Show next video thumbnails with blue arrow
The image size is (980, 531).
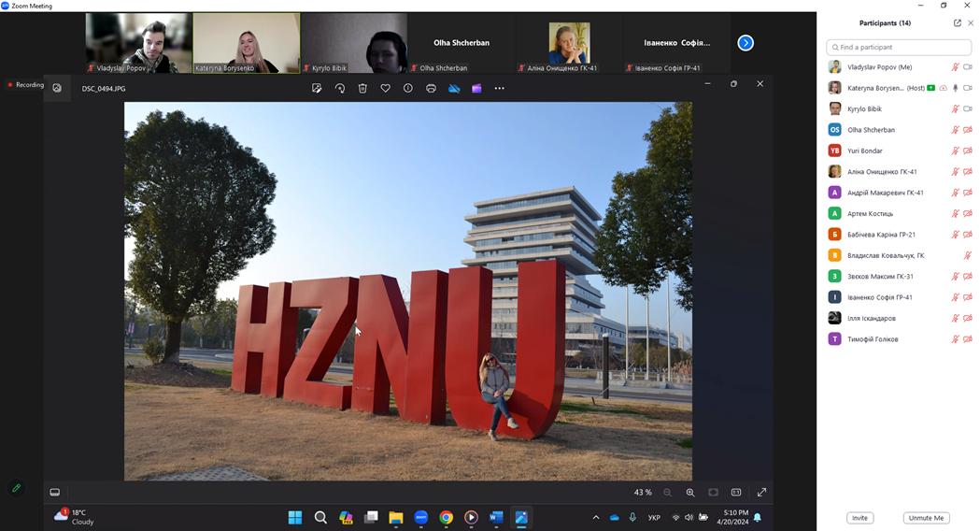[745, 43]
